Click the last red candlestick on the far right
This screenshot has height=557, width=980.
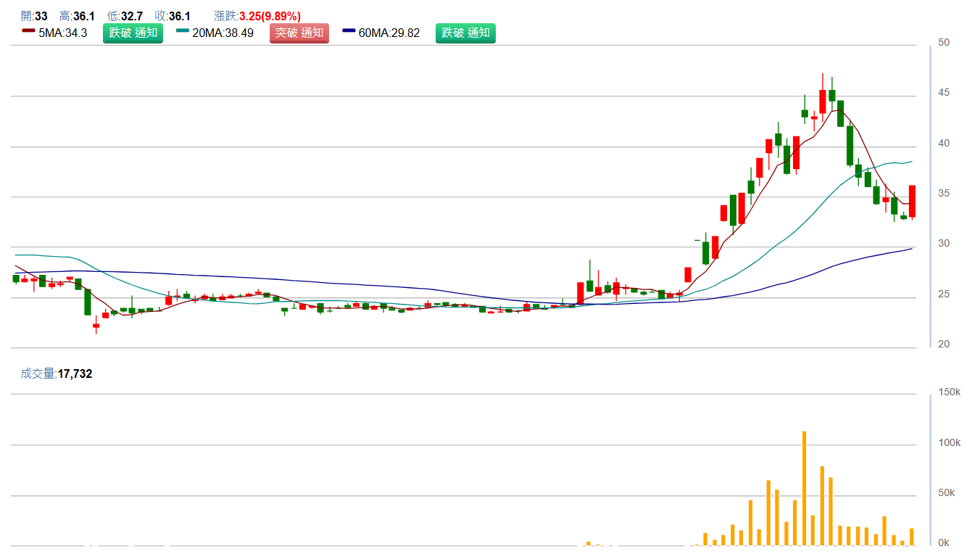point(912,201)
